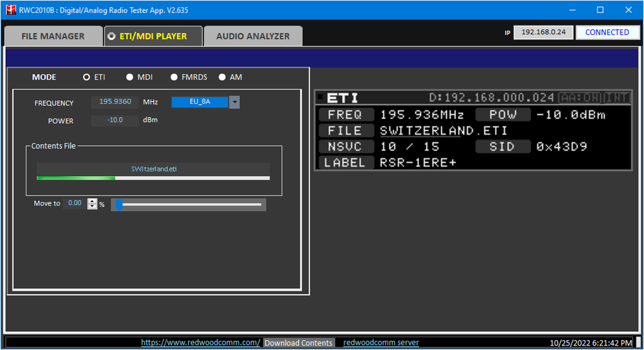Viewport: 644px width, 350px height.
Task: Click the -10.0dBm power readout
Action: click(571, 115)
